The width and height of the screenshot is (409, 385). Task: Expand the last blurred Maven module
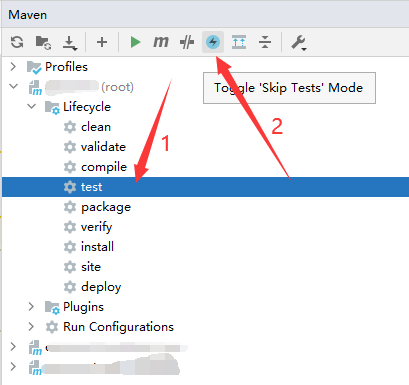tap(13, 367)
